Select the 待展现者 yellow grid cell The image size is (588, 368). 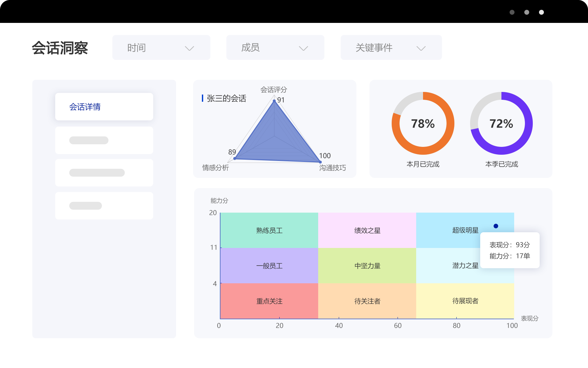pos(465,301)
